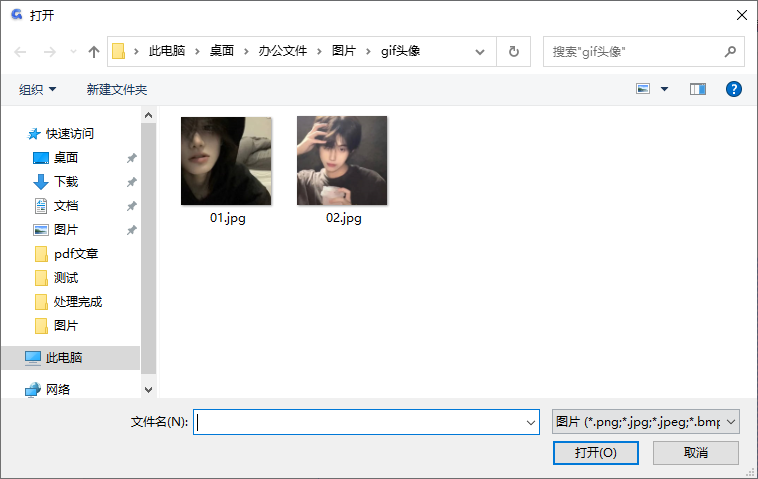Click the change view layout icon
This screenshot has width=758, height=479.
(x=644, y=89)
